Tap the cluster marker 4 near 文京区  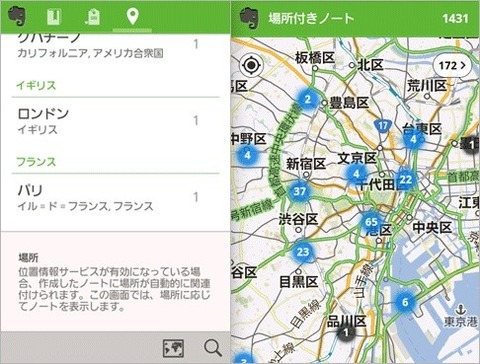[x=356, y=173]
